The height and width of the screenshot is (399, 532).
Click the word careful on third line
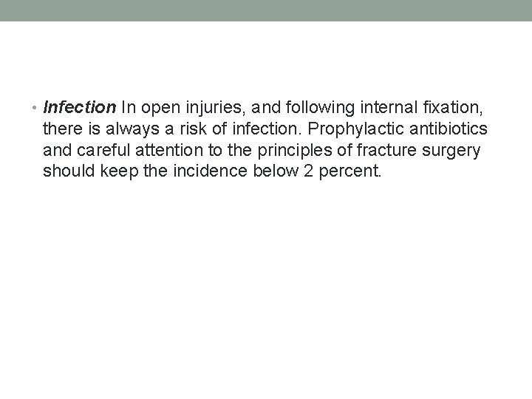click(x=103, y=150)
